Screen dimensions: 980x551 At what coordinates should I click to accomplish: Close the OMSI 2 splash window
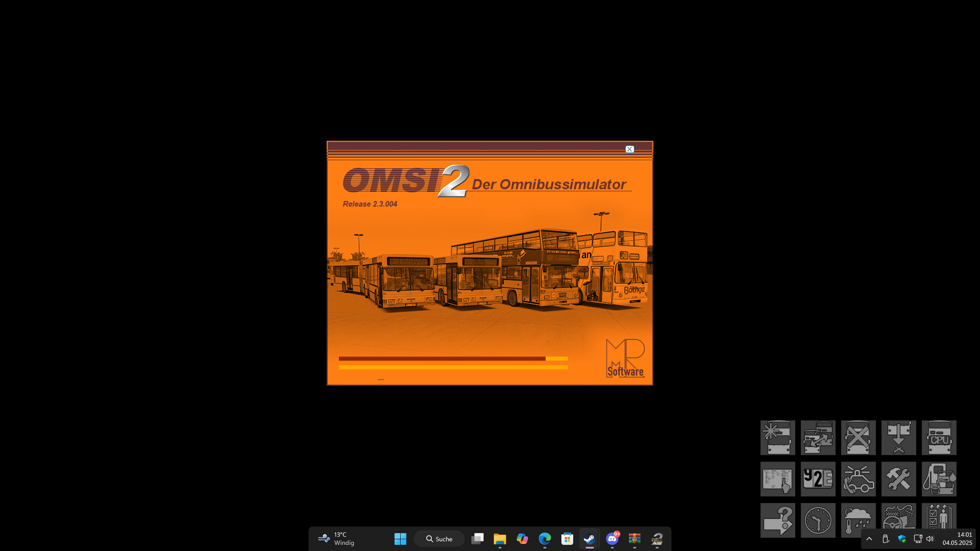(x=629, y=149)
